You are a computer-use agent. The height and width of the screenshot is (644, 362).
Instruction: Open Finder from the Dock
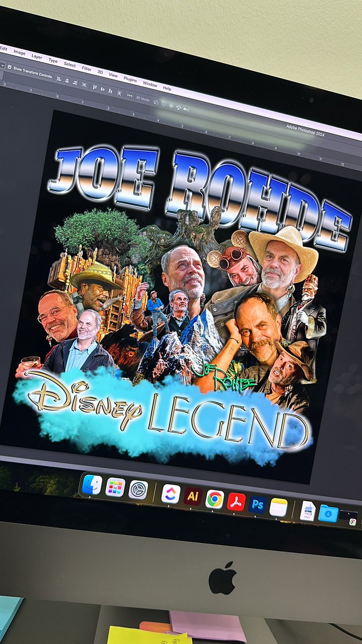[x=92, y=485]
